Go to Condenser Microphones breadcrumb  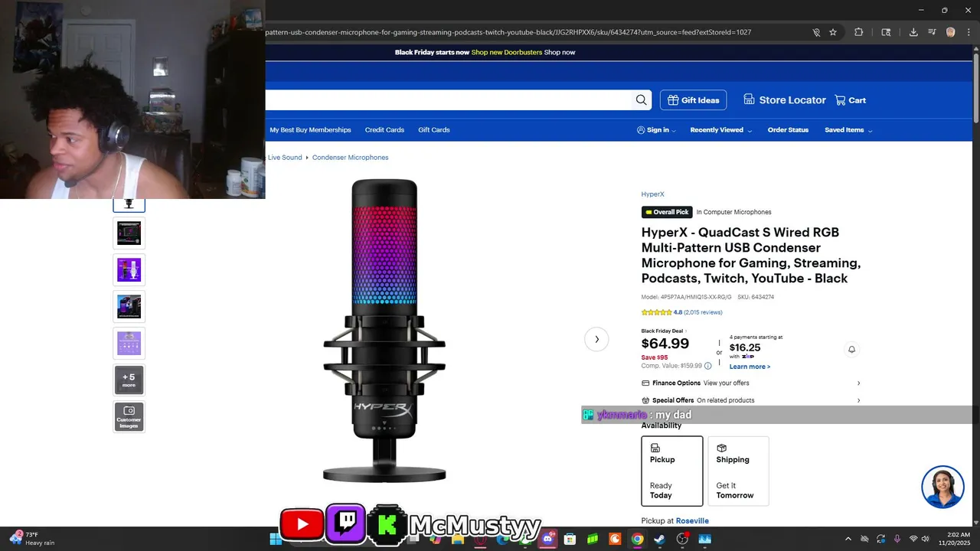[350, 158]
